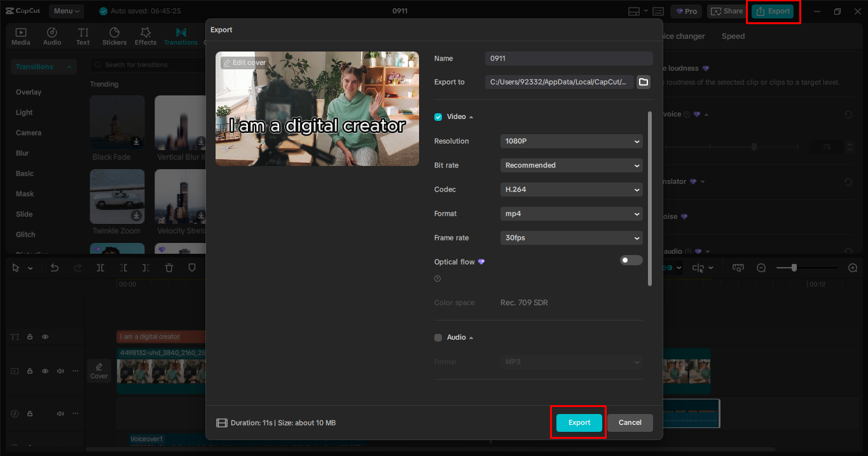Open the Frame rate dropdown
The height and width of the screenshot is (456, 868).
click(x=570, y=237)
